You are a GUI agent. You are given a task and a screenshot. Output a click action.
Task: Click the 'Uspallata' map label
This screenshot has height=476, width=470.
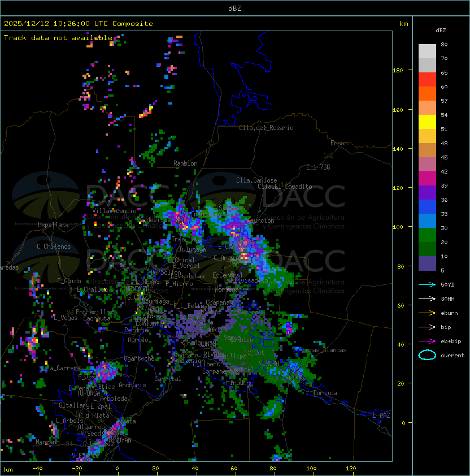(x=53, y=225)
